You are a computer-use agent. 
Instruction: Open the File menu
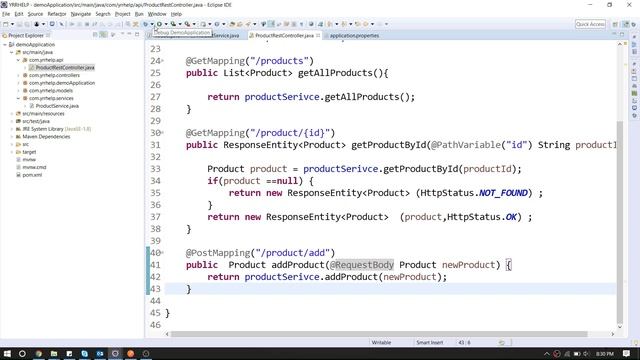click(6, 14)
